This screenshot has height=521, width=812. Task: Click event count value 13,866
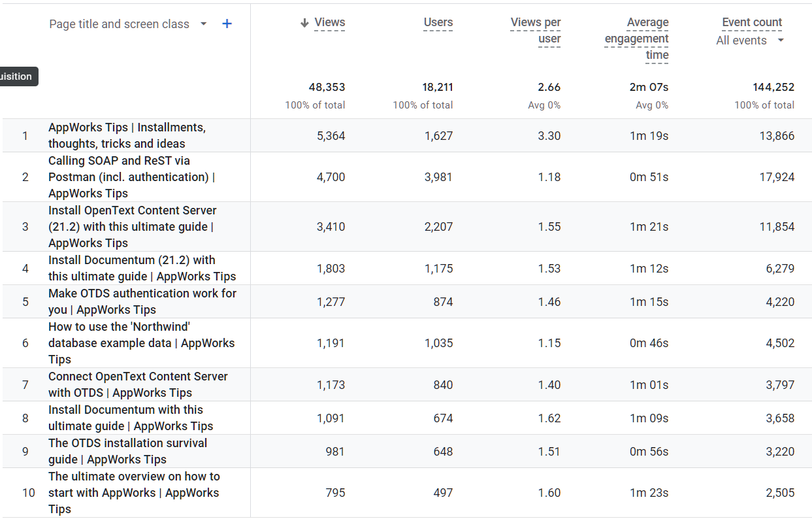coord(777,136)
